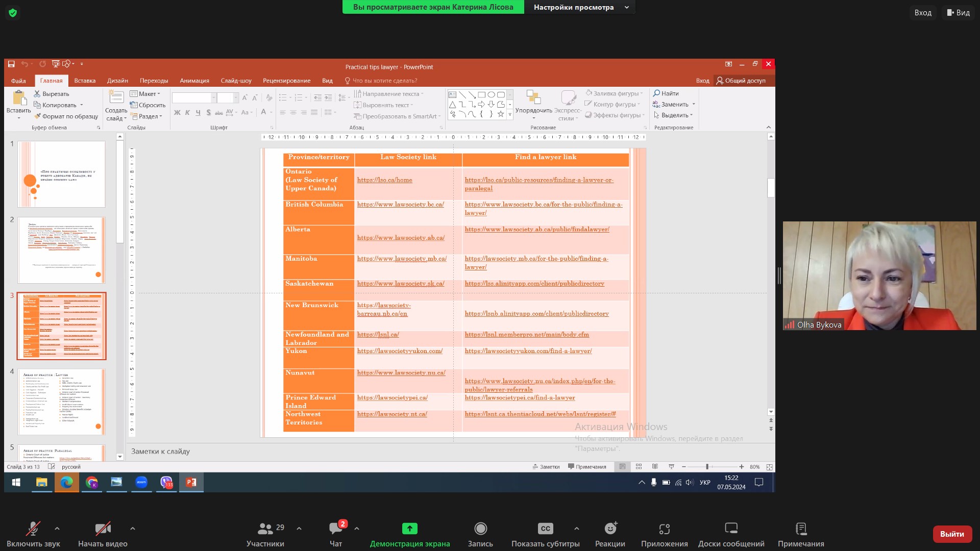This screenshot has width=980, height=551.
Task: Switch to Slide Sorter view icon
Action: [639, 467]
